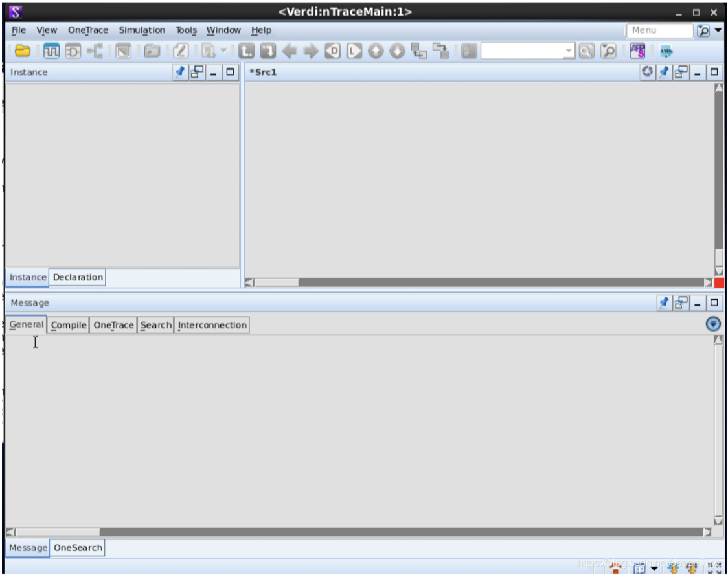Click the L load toolbar icon
The width and height of the screenshot is (728, 575).
pyautogui.click(x=354, y=51)
